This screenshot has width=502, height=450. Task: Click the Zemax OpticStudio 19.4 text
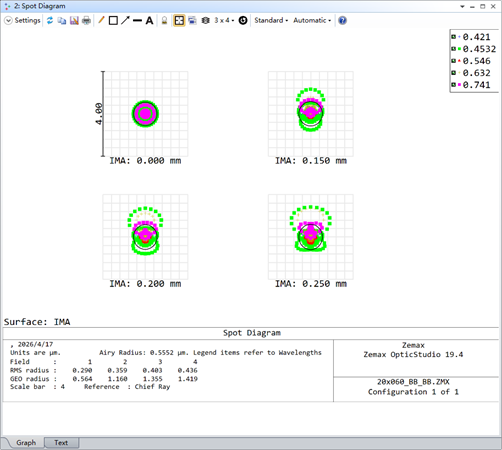click(x=413, y=355)
